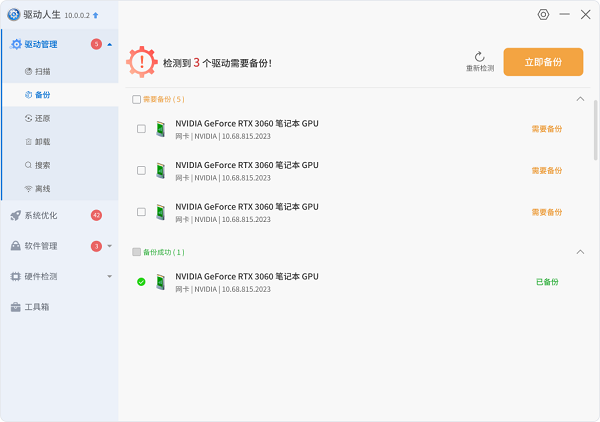Open the 扫描 submenu item
Screen dimensions: 600x422
[60, 71]
